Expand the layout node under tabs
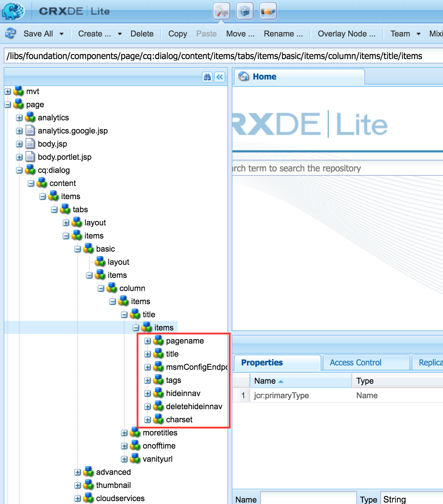 (66, 223)
